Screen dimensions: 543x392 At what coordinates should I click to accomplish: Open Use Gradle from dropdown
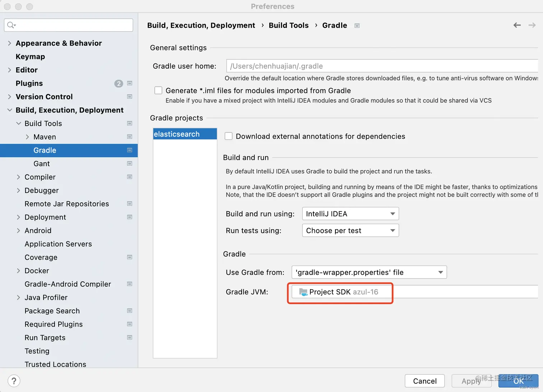369,272
